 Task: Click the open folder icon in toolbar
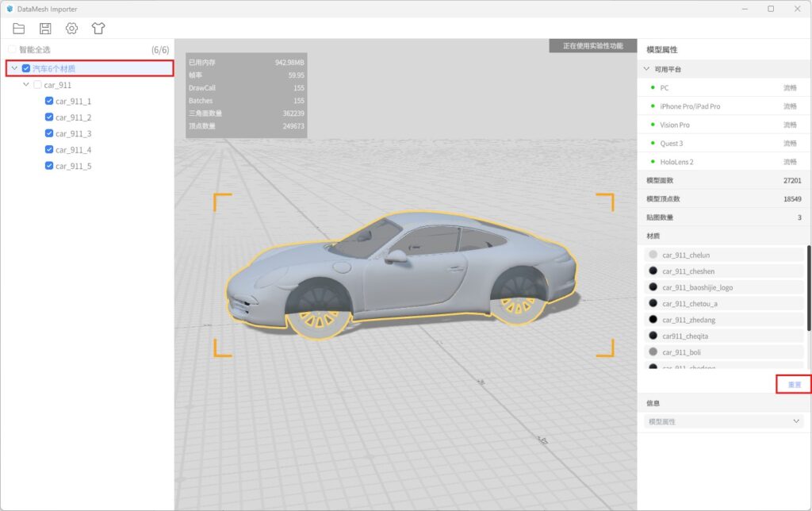19,29
